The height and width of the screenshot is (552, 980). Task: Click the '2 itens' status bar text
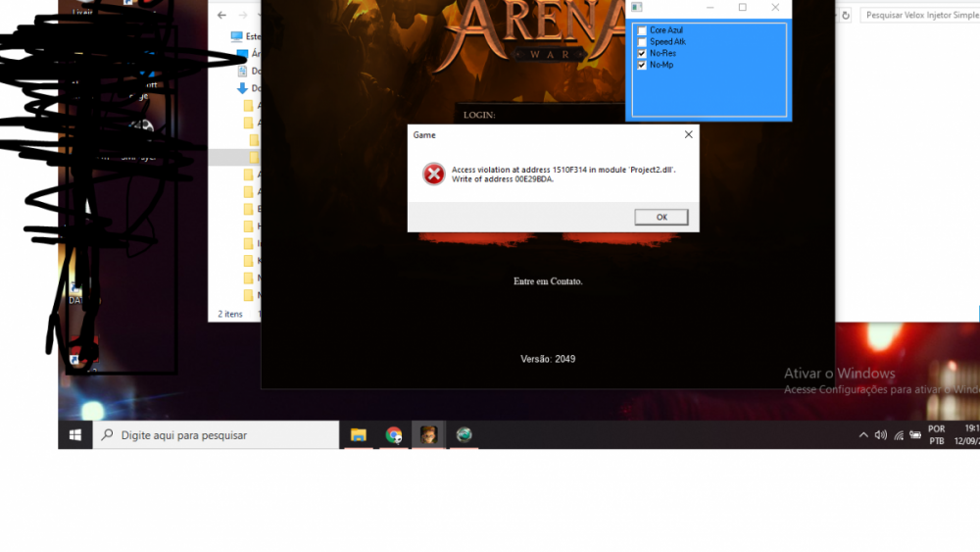(229, 314)
